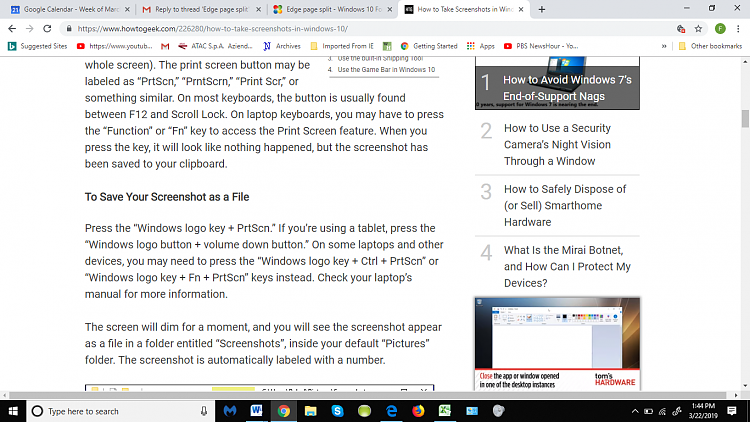Open Suggested Sites bookmark
The height and width of the screenshot is (422, 750).
38,46
